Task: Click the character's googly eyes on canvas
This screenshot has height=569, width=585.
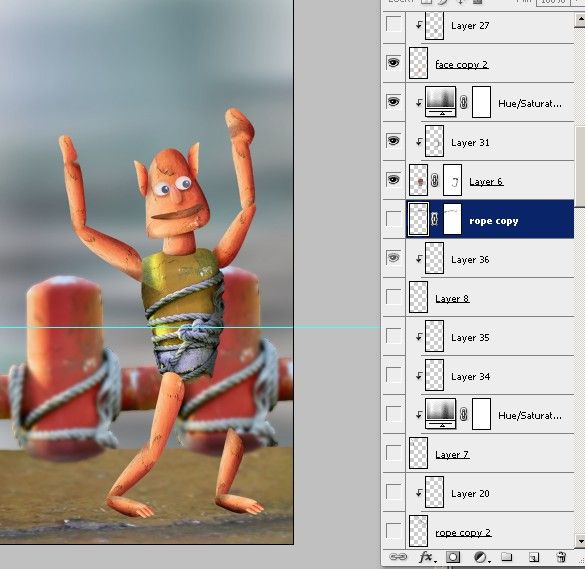Action: pos(173,186)
